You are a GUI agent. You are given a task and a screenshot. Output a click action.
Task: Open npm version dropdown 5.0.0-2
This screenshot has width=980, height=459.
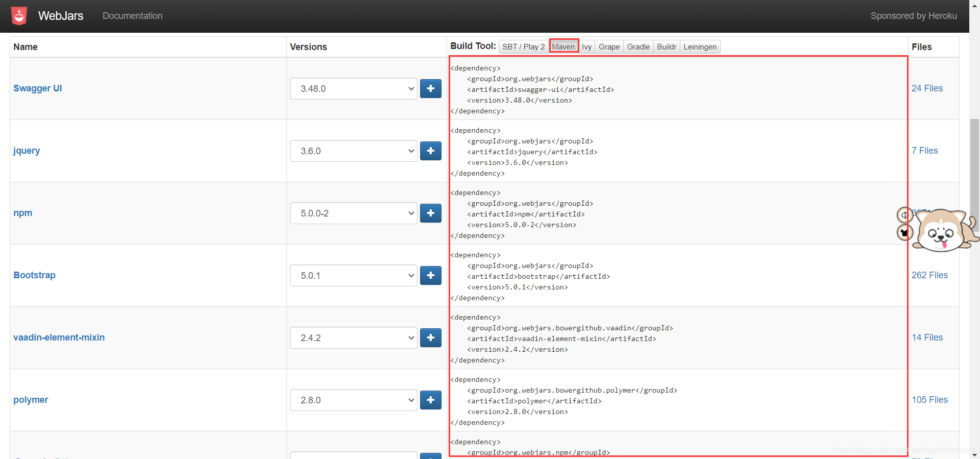354,213
